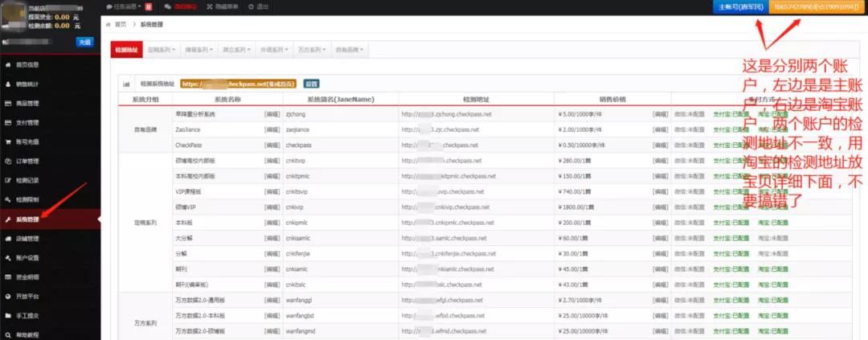
Task: Edit the ¥1800.00 price with its 编辑 link
Action: point(660,207)
